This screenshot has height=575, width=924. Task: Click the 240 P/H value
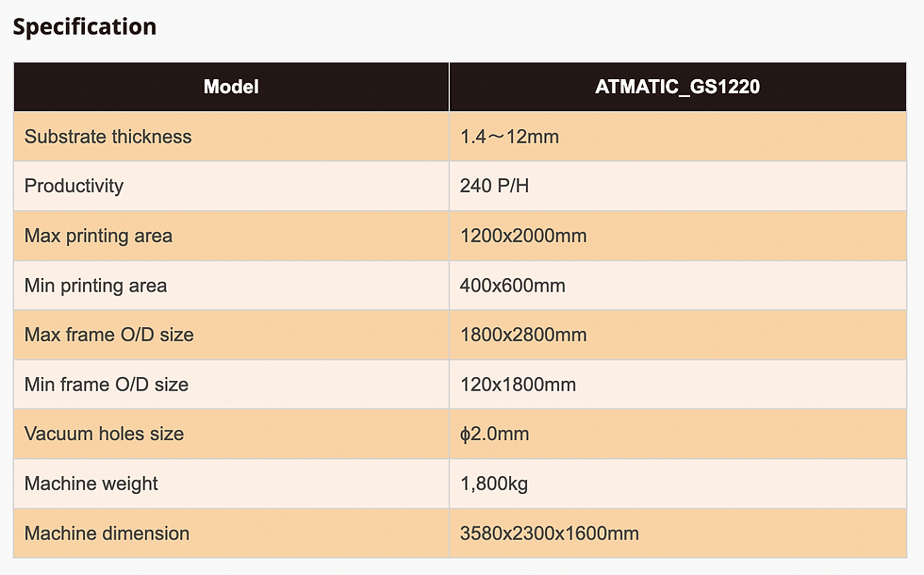coord(494,186)
